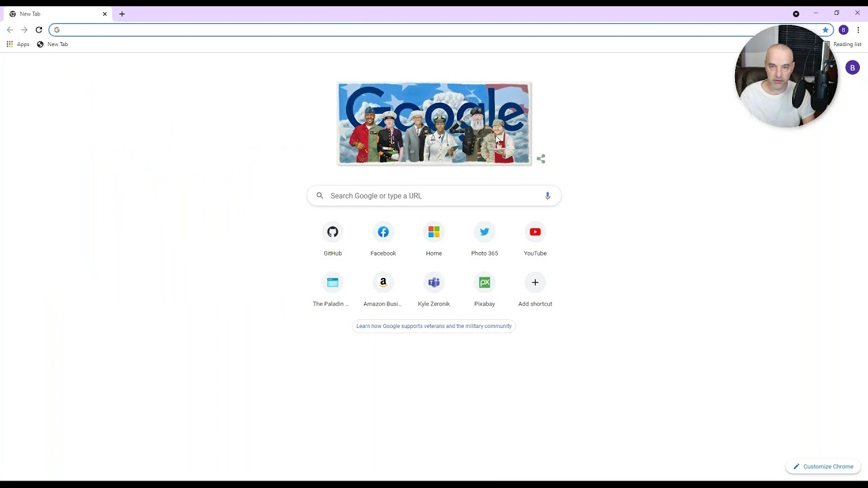Open a new tab with plus button
868x488 pixels.
click(x=122, y=14)
